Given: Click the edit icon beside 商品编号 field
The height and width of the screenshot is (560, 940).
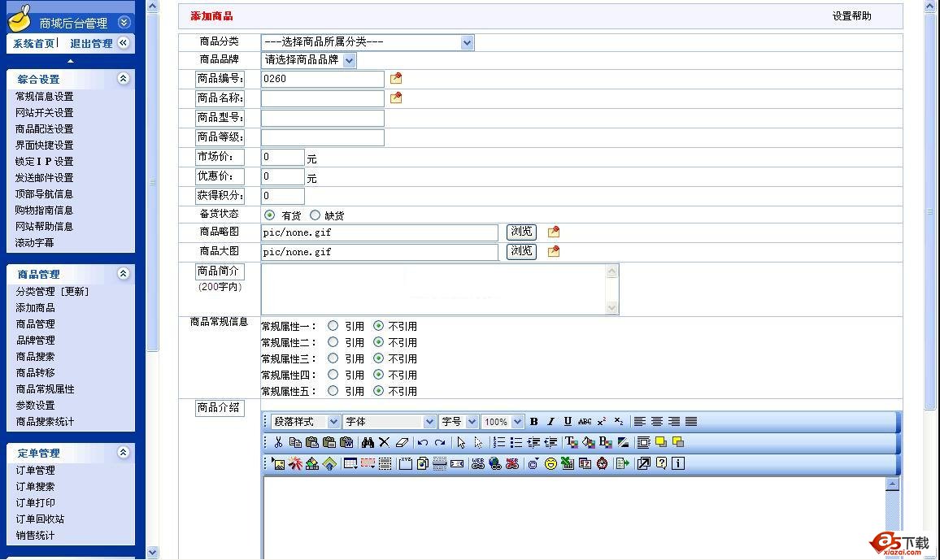Looking at the screenshot, I should click(x=396, y=79).
